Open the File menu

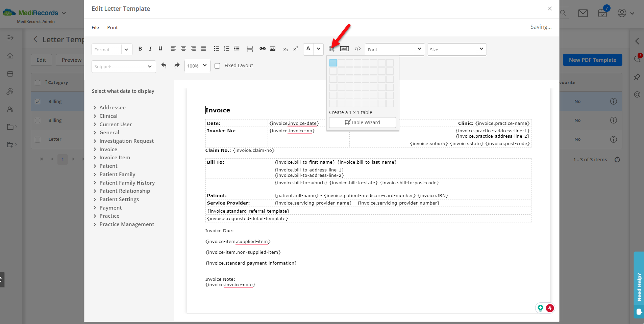click(x=95, y=27)
